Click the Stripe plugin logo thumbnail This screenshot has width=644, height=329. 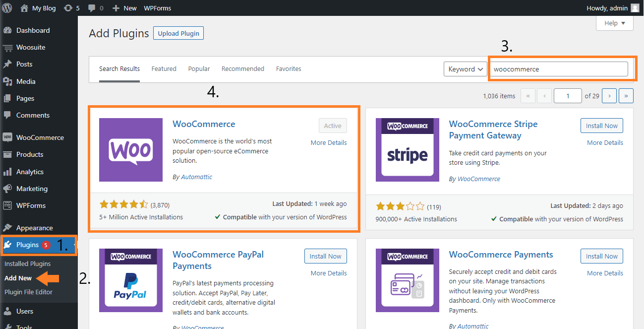pos(407,150)
